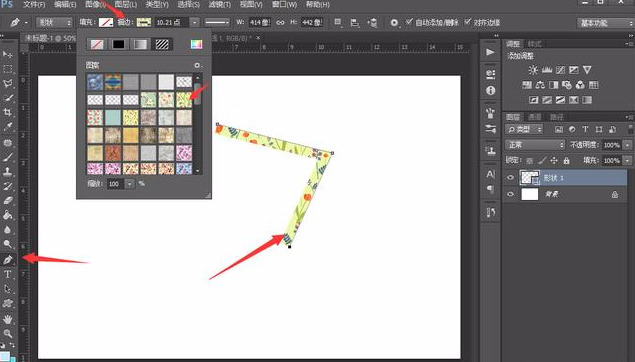Screen dimensions: 635x362
Task: Open the color picker rainbow swatch
Action: tap(196, 44)
